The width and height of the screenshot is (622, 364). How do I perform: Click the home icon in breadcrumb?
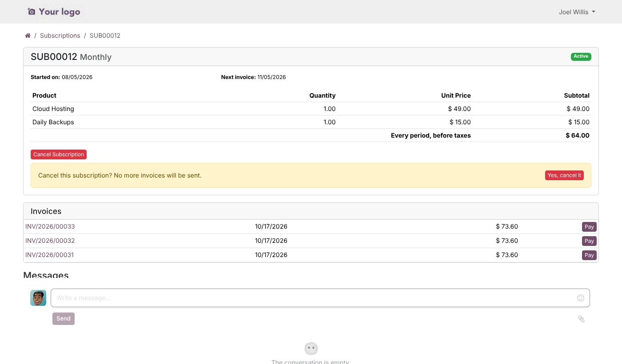(x=28, y=36)
